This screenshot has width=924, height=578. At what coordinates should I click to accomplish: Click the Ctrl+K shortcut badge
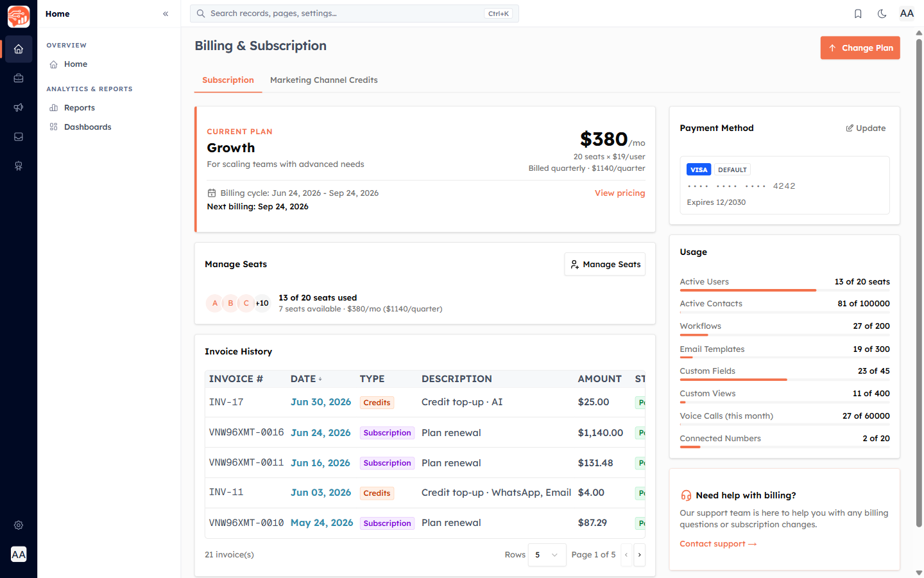coord(499,13)
